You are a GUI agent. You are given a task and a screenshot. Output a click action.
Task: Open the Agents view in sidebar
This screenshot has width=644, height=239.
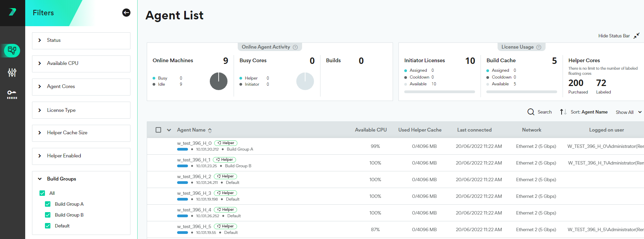[x=12, y=51]
